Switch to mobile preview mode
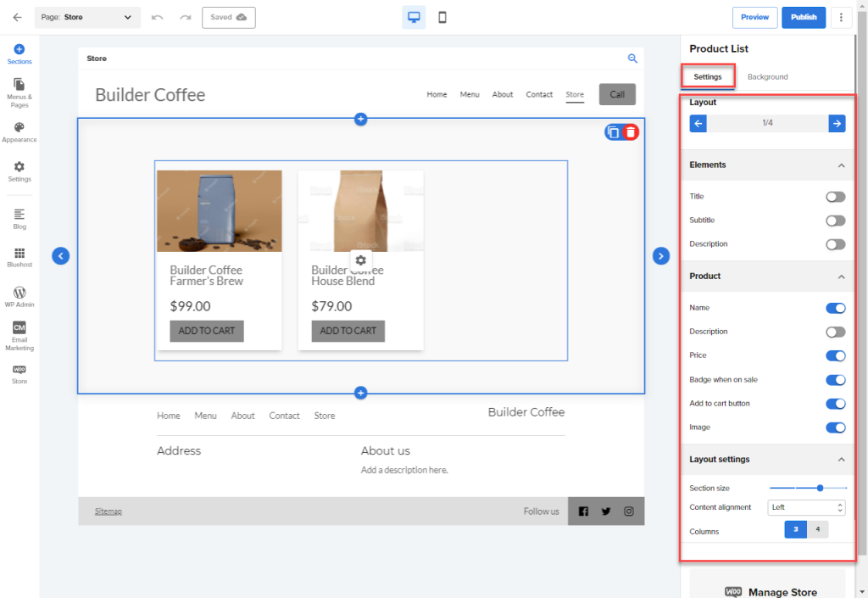Image resolution: width=868 pixels, height=598 pixels. [442, 17]
